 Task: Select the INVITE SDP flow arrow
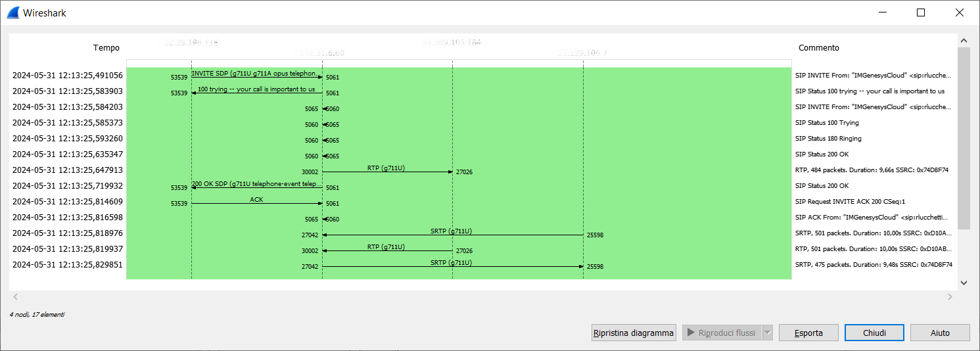click(x=256, y=77)
